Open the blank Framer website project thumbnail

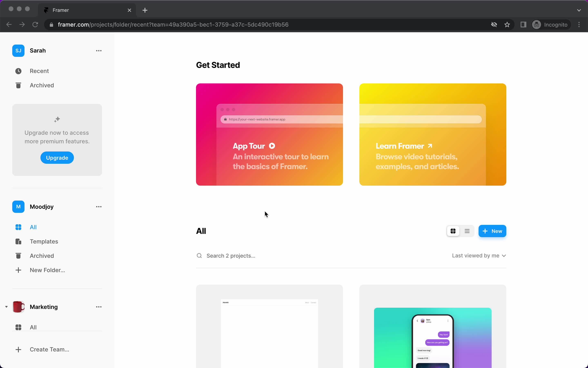tap(269, 326)
